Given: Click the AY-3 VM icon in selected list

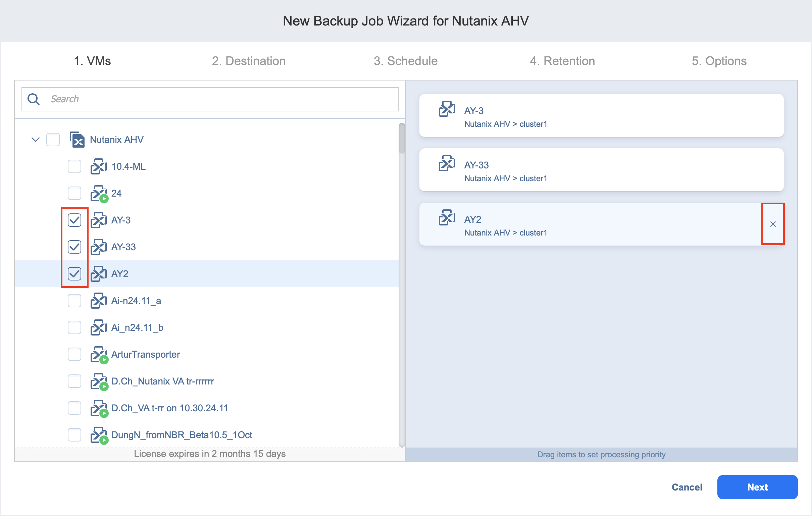Looking at the screenshot, I should (447, 109).
